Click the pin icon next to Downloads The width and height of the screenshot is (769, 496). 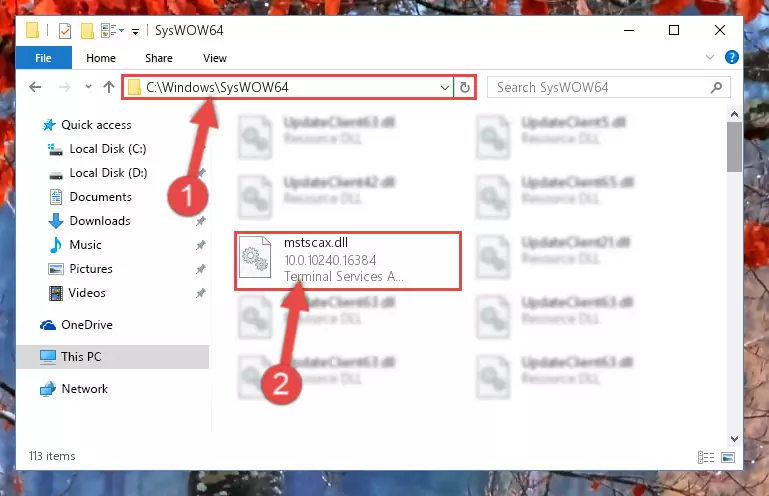tap(200, 221)
